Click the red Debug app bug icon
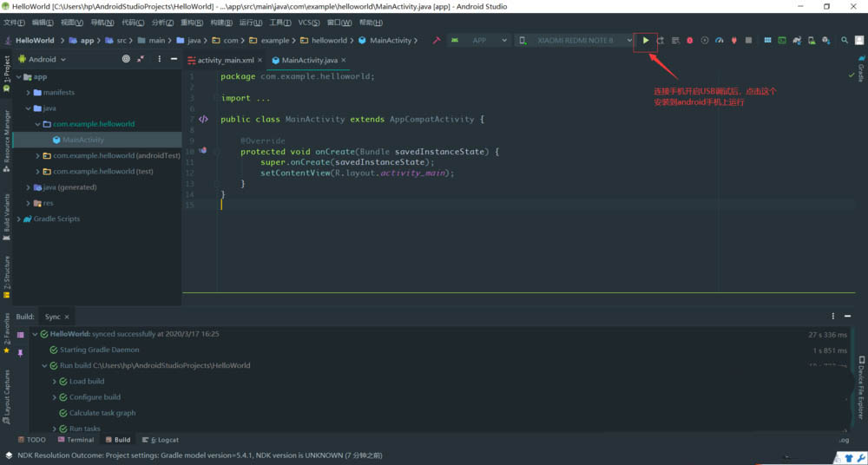The width and height of the screenshot is (868, 465). click(690, 41)
